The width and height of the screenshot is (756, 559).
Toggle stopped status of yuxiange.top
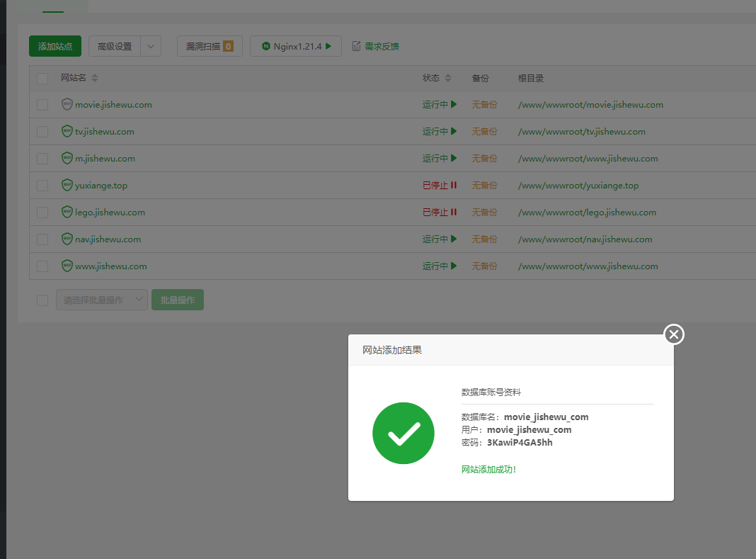pyautogui.click(x=440, y=186)
